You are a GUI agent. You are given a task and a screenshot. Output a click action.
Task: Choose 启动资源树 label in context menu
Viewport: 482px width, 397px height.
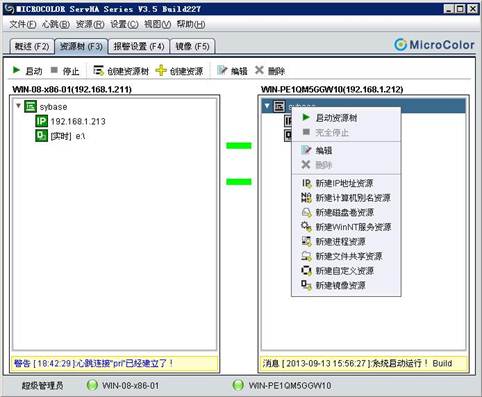coord(336,117)
